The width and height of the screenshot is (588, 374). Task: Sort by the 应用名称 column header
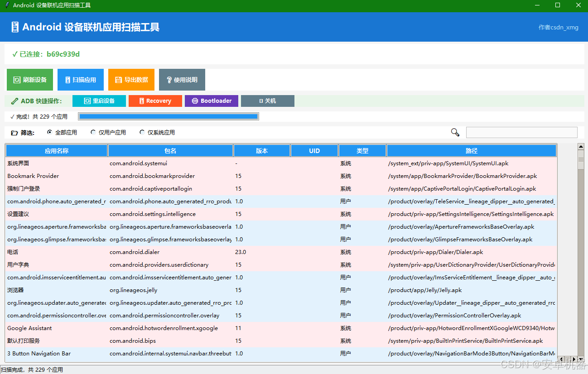tap(57, 151)
